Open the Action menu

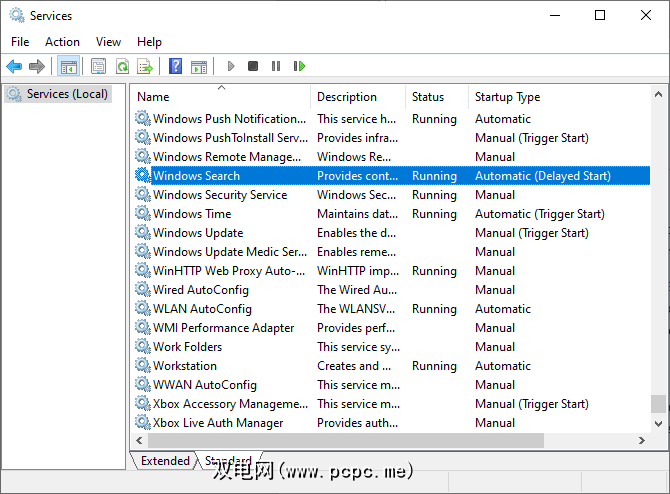pos(62,42)
